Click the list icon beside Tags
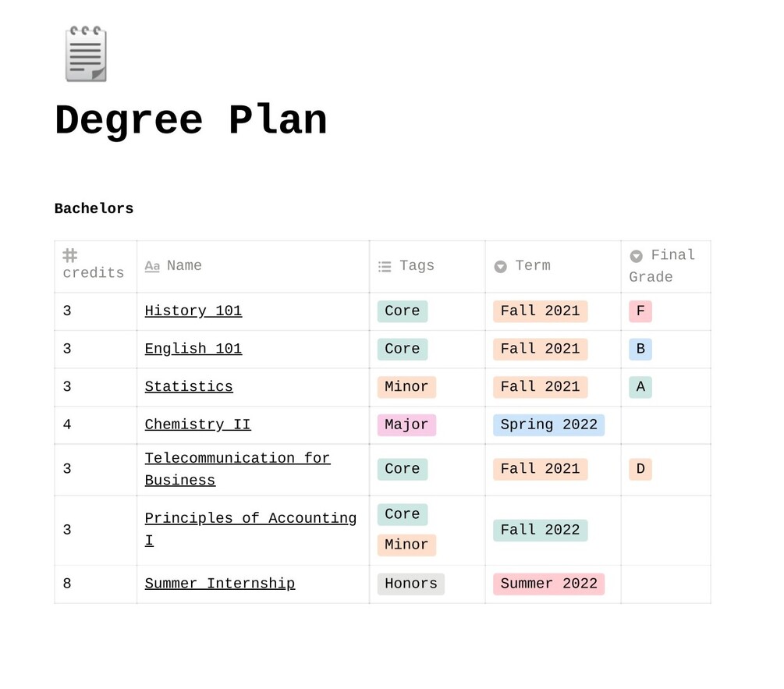Image resolution: width=784 pixels, height=689 pixels. tap(385, 266)
